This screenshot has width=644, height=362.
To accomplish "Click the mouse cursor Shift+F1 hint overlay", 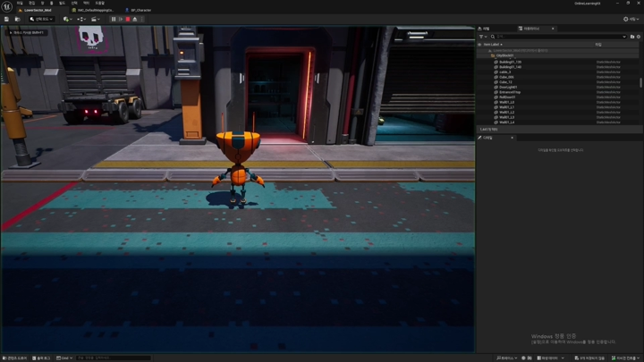I will click(x=26, y=32).
